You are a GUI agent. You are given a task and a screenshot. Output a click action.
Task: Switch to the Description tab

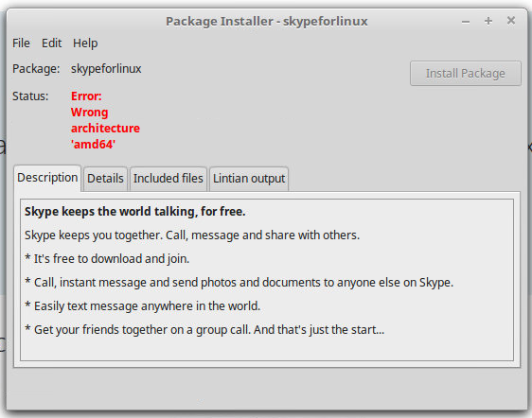(47, 178)
